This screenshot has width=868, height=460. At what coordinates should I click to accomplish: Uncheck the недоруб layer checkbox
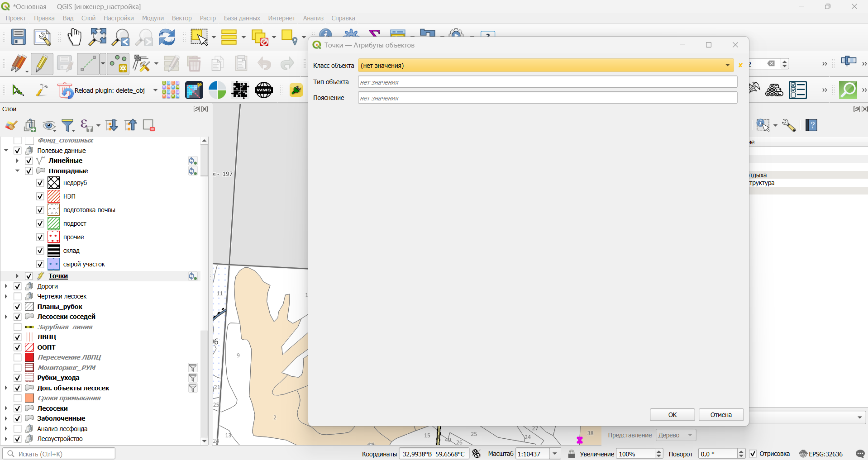tap(40, 183)
